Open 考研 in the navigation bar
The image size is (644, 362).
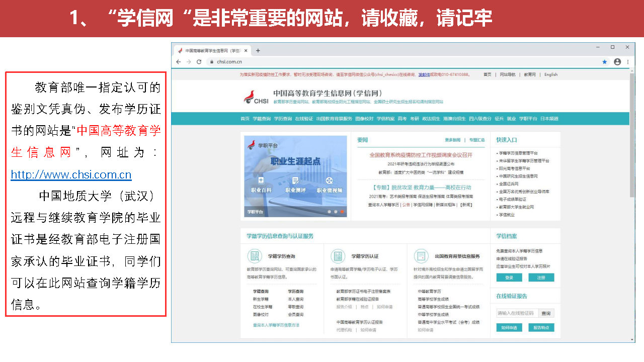414,119
